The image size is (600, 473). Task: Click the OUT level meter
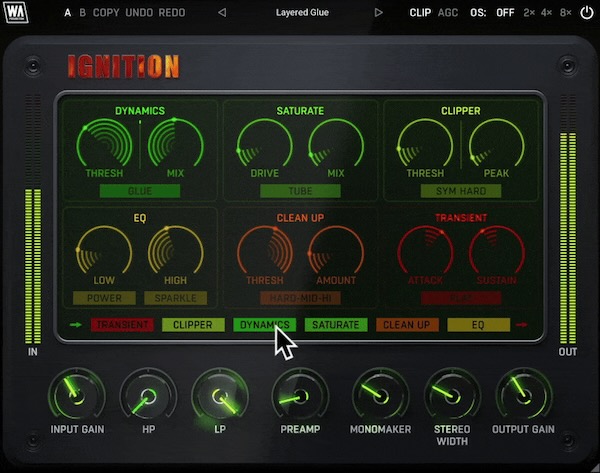568,219
